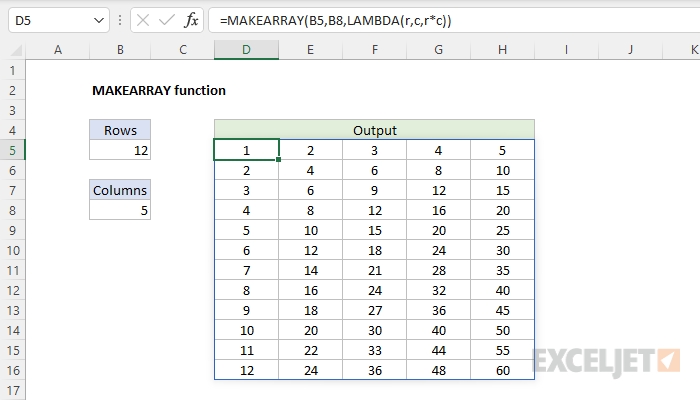Select row 12 header

12,290
